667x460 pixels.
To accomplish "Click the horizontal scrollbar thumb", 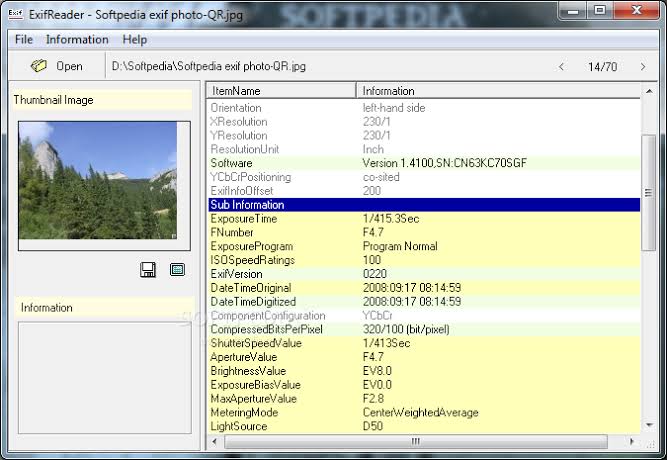I will pyautogui.click(x=415, y=441).
